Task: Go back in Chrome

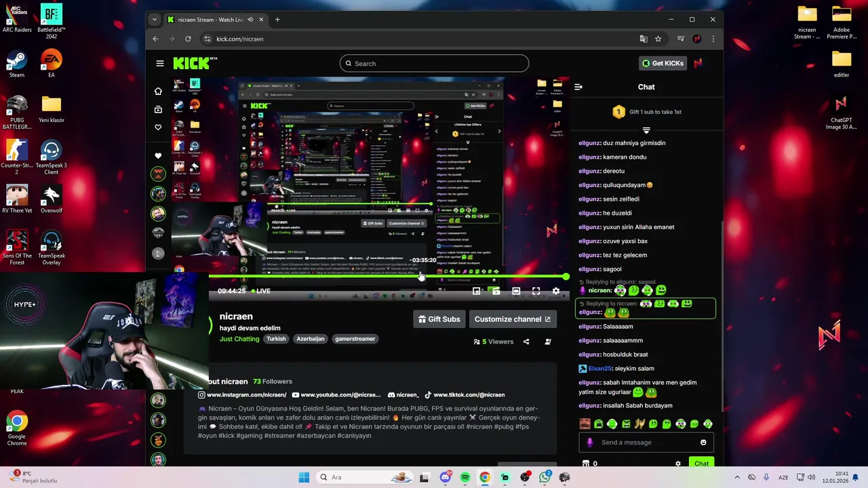Action: 155,39
